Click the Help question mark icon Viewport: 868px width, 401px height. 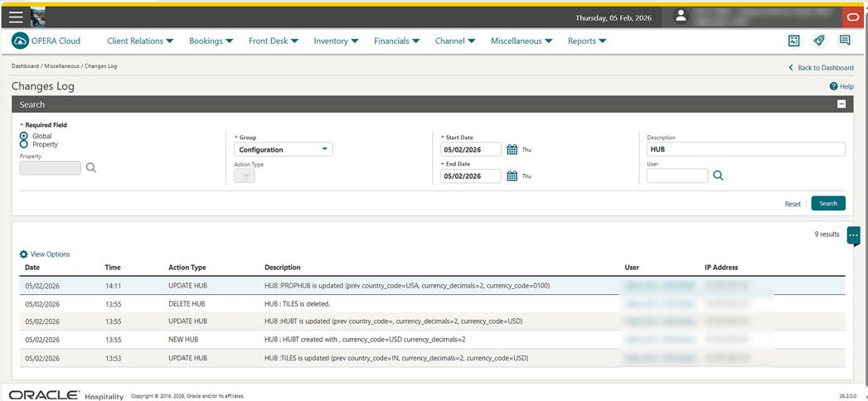833,86
